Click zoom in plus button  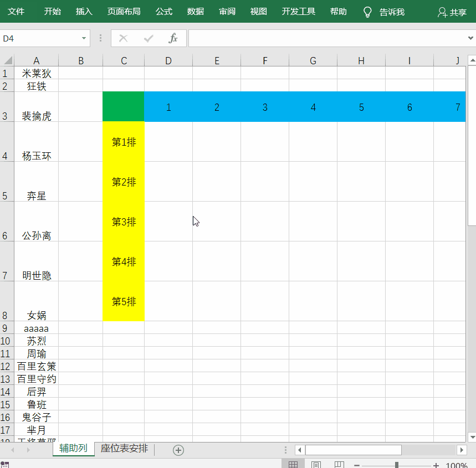point(436,465)
